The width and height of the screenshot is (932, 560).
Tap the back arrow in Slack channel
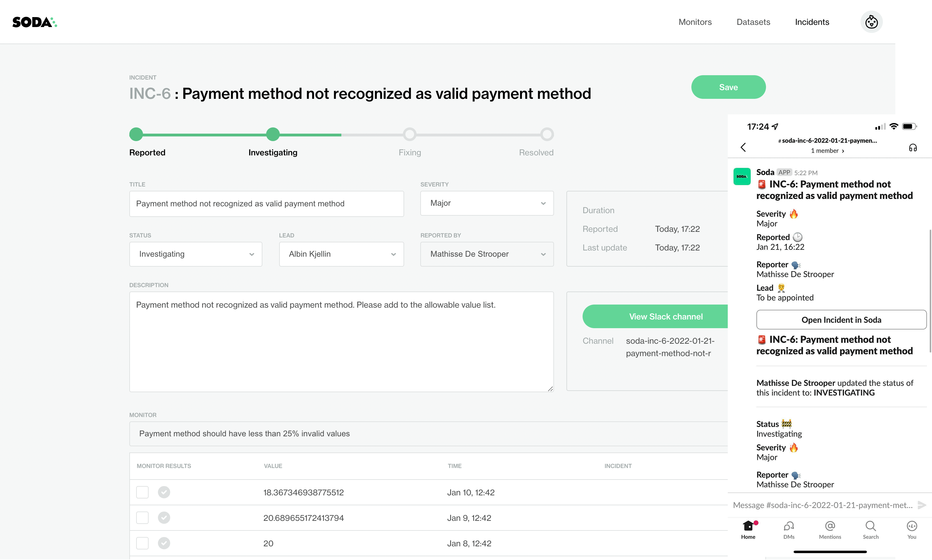[x=743, y=147]
